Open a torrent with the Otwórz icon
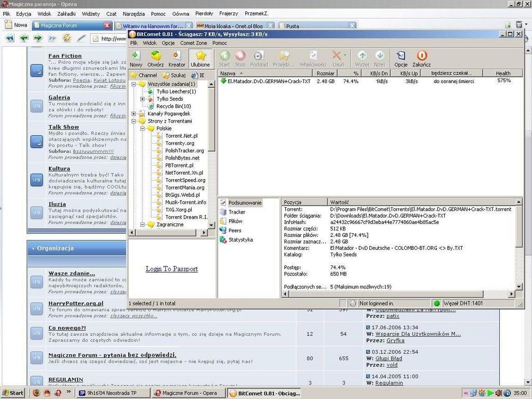This screenshot has height=399, width=532. pos(155,58)
